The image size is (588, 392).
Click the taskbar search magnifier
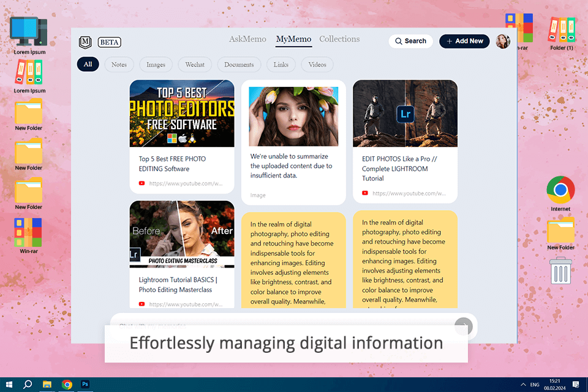[x=28, y=385]
